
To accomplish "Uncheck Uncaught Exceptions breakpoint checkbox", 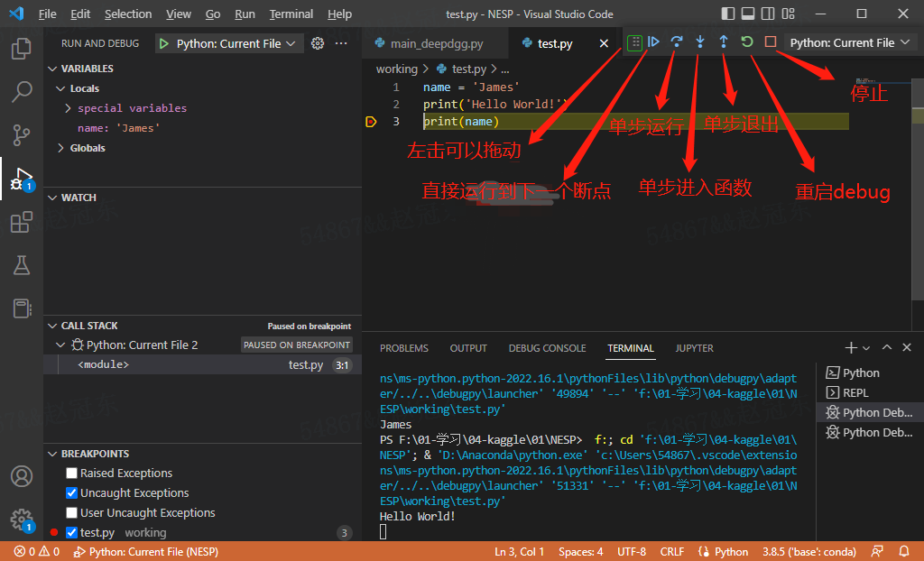I will click(72, 492).
